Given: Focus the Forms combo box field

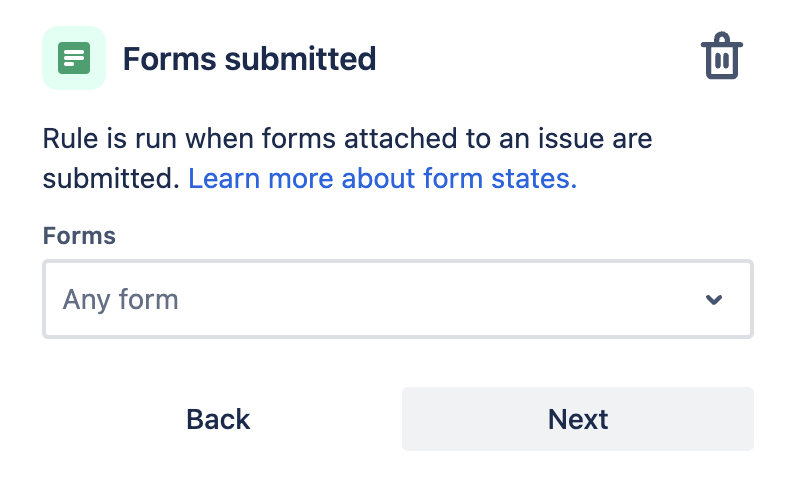Looking at the screenshot, I should (x=398, y=299).
